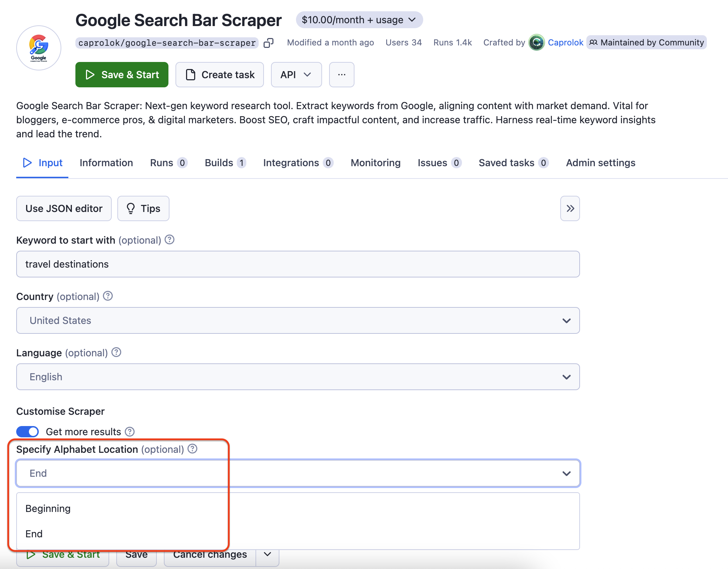Toggle off Get more results switch
Image resolution: width=728 pixels, height=569 pixels.
[x=27, y=432]
